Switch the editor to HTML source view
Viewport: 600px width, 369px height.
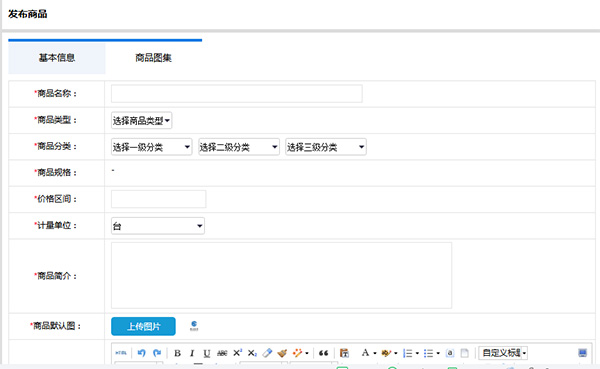coord(121,353)
